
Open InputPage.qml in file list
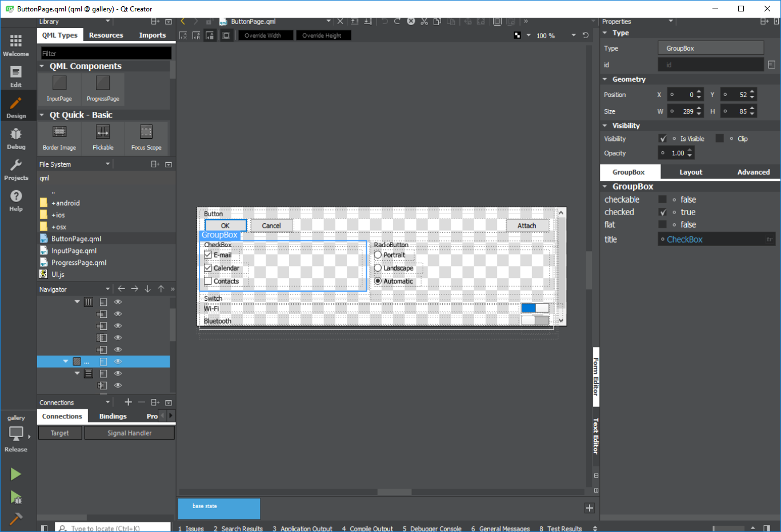(74, 251)
